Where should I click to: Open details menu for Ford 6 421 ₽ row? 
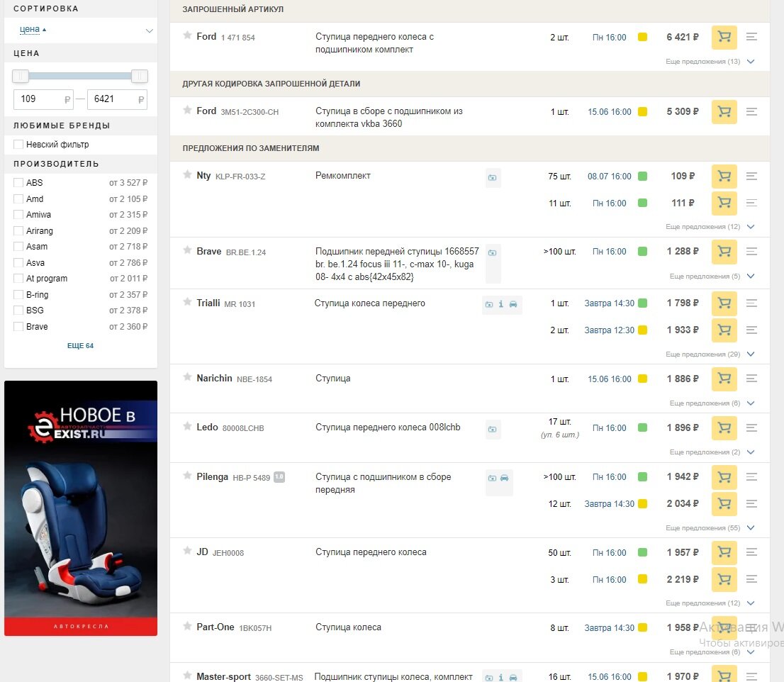point(751,37)
